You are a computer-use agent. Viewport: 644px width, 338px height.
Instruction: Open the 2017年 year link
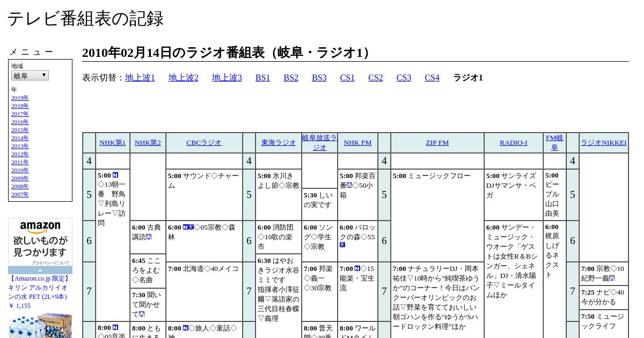point(20,114)
